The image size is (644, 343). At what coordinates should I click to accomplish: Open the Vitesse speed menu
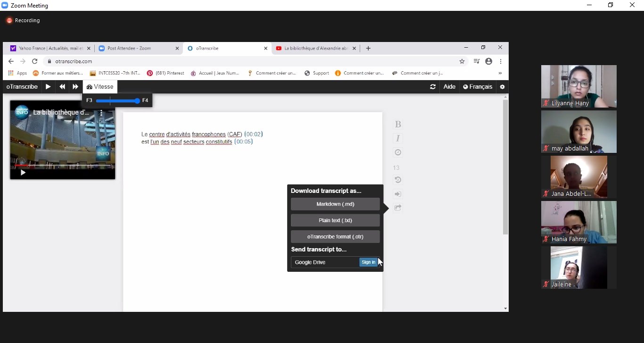coord(100,87)
